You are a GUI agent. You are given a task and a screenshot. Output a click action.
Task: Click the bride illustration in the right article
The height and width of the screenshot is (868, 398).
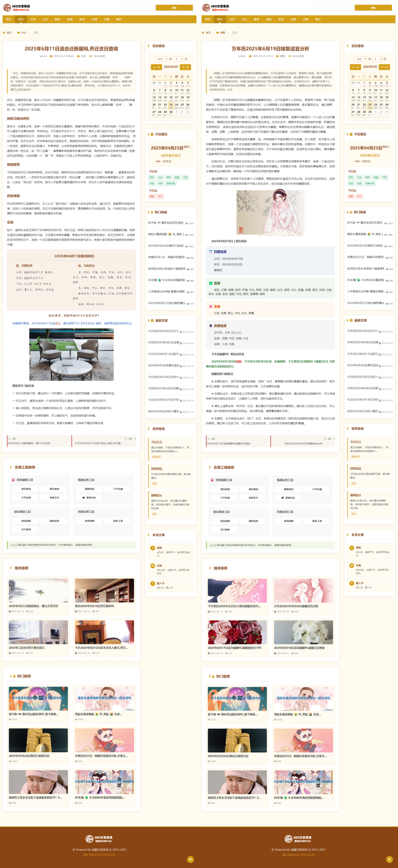270,213
